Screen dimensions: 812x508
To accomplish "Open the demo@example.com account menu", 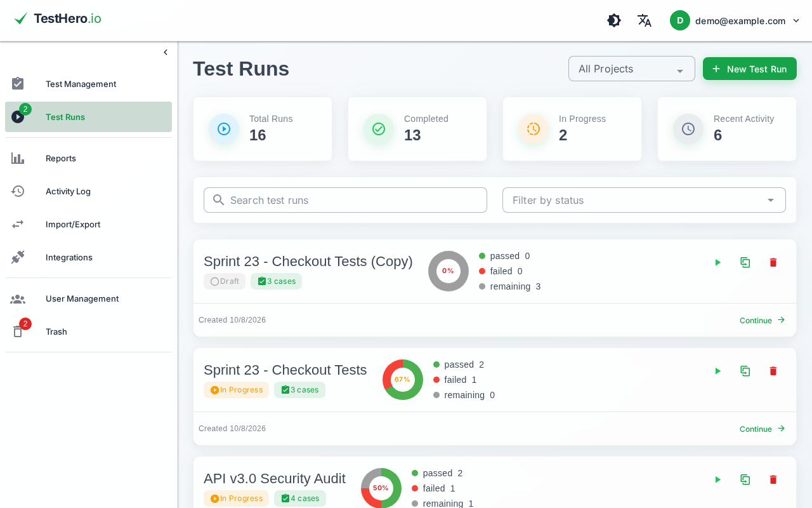I will pos(736,20).
